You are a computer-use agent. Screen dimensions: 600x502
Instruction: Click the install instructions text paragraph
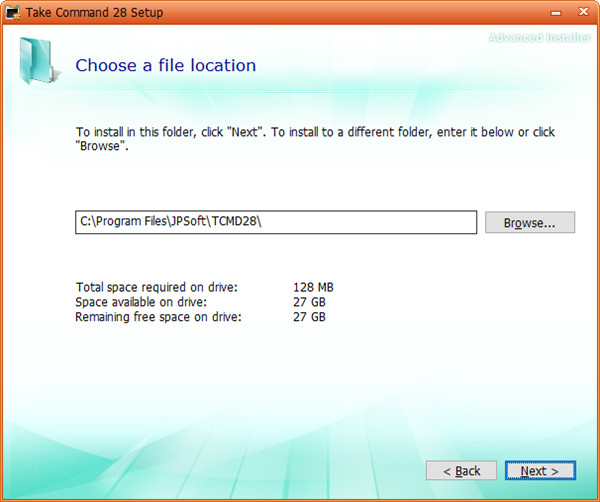pos(315,139)
